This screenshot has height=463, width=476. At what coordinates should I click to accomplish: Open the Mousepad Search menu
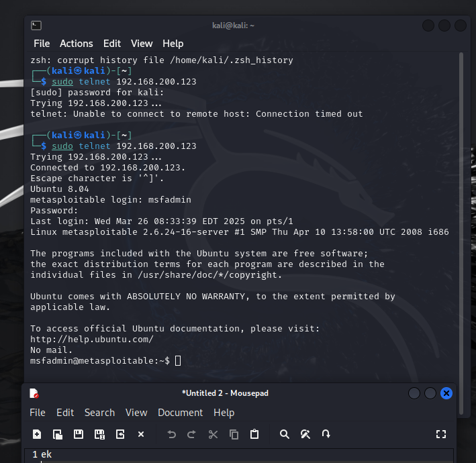tap(99, 413)
